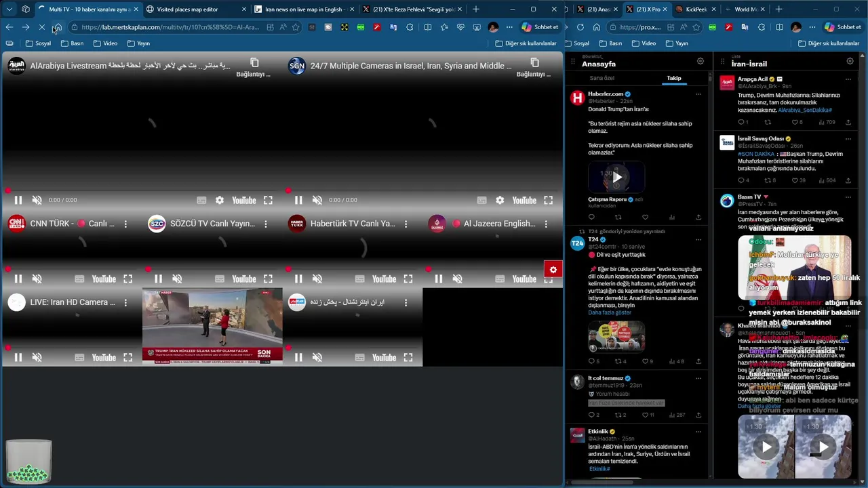Copy link of 24/7 Multiple Cameras stream
868x488 pixels.
coord(534,66)
